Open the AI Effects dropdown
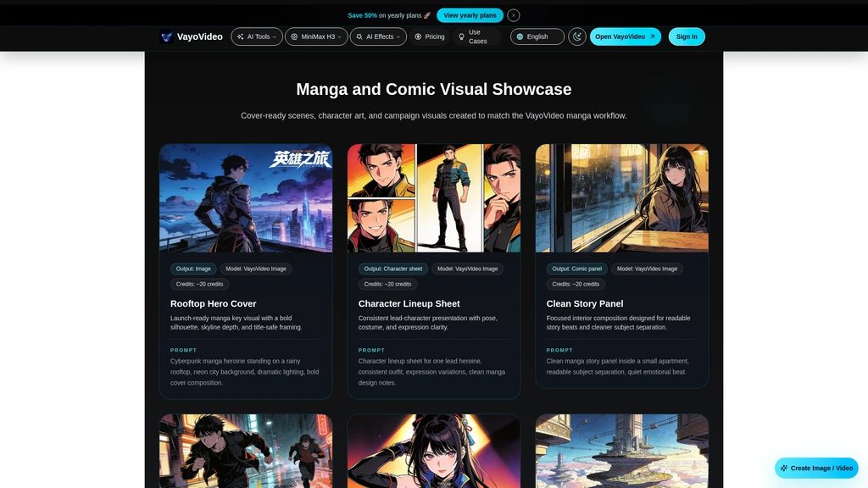 378,36
